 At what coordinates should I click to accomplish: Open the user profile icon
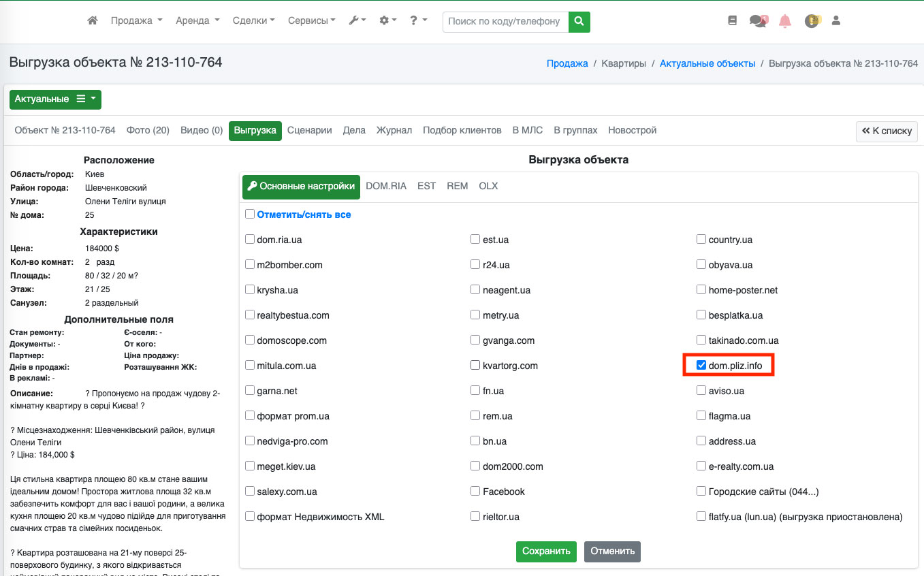[836, 21]
